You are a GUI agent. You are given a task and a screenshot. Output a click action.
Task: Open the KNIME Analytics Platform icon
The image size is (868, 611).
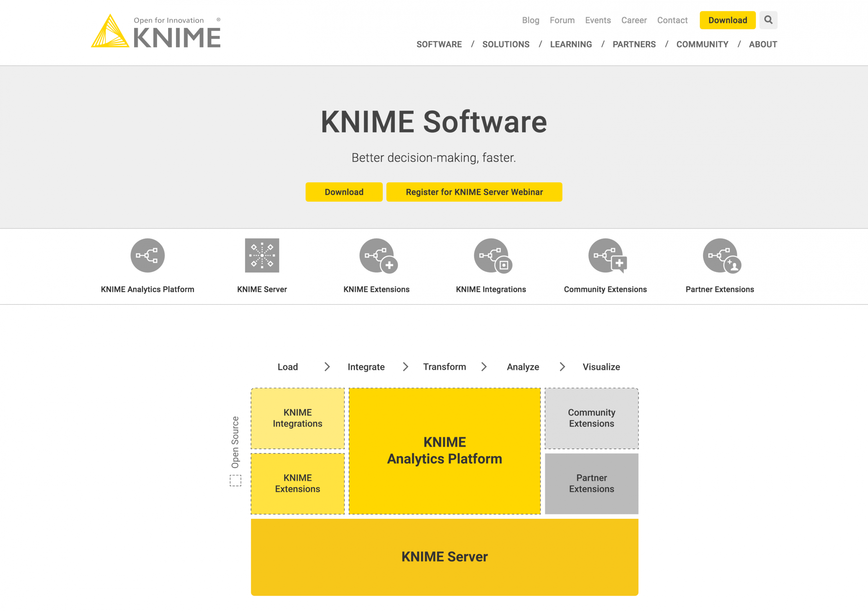click(x=147, y=255)
